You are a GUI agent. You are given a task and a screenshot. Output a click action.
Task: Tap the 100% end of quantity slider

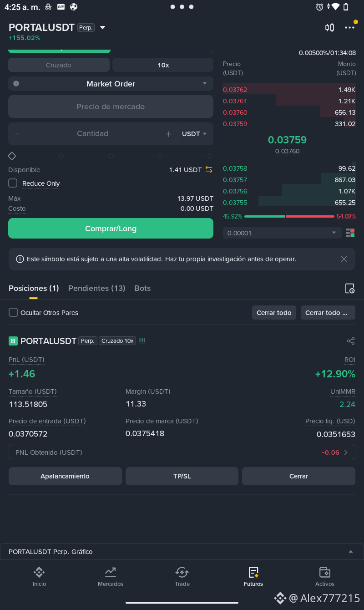click(x=210, y=156)
